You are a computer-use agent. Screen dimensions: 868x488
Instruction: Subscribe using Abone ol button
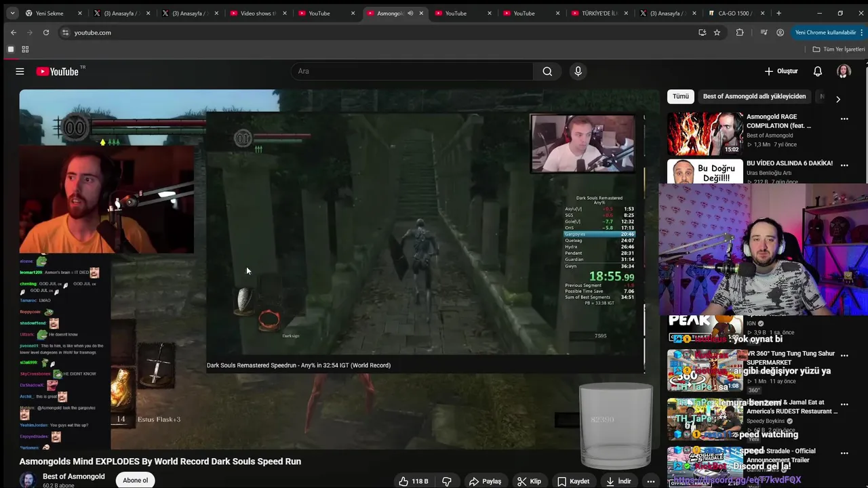coord(135,480)
